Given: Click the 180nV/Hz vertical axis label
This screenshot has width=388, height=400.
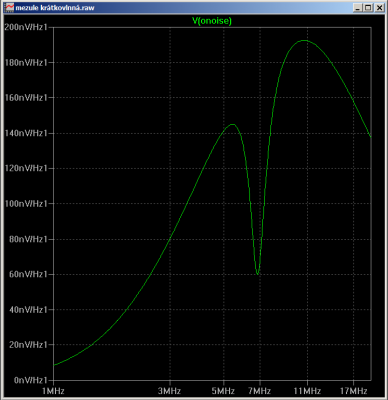Looking at the screenshot, I should (26, 63).
